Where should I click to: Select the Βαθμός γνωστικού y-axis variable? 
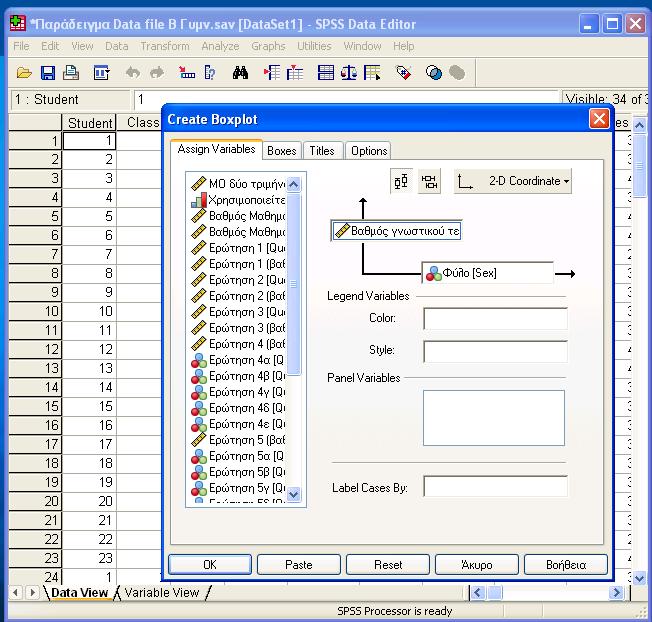coord(396,231)
